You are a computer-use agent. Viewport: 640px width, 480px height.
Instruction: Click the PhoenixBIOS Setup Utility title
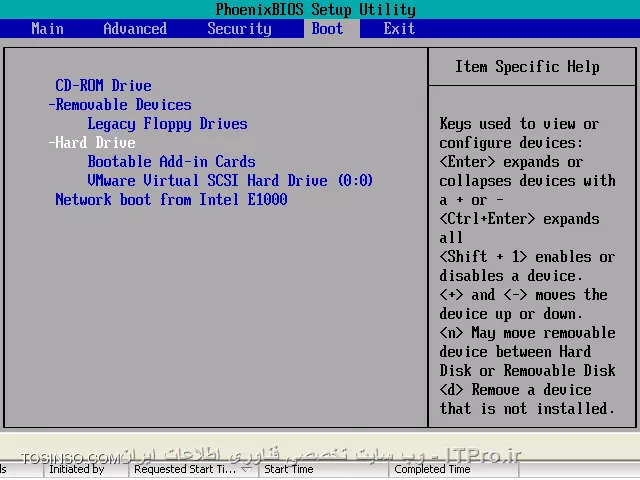(316, 9)
